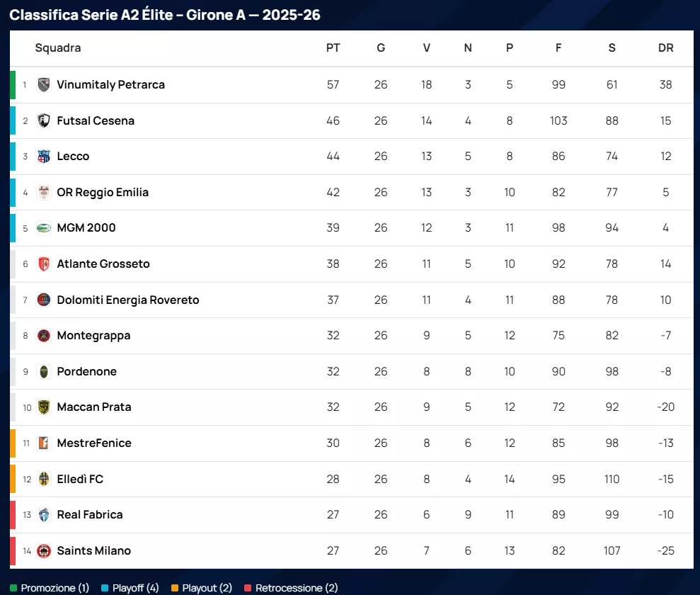Click the Vinumitaly Petrarca team logo
700x595 pixels.
(44, 85)
